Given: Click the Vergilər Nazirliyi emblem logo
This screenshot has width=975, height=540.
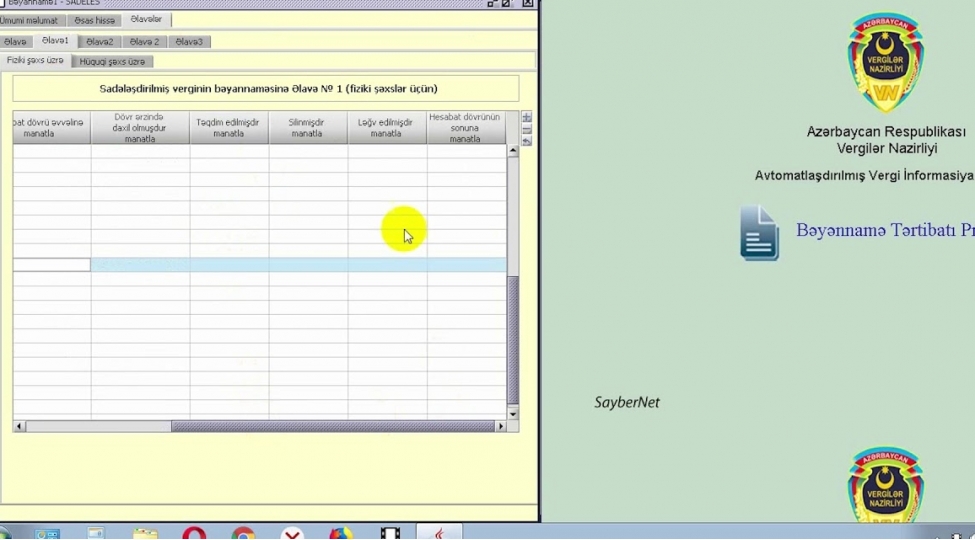Looking at the screenshot, I should (x=885, y=62).
